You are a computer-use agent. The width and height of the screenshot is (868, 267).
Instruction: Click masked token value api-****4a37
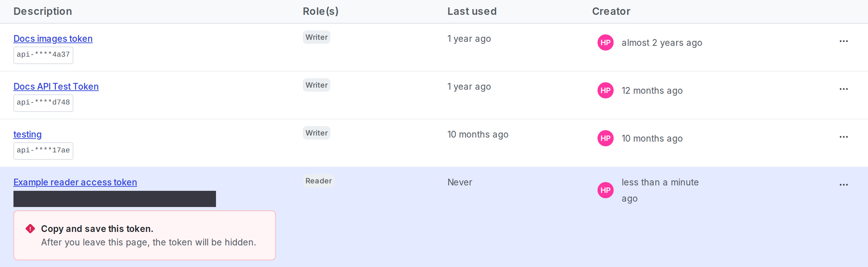(43, 55)
